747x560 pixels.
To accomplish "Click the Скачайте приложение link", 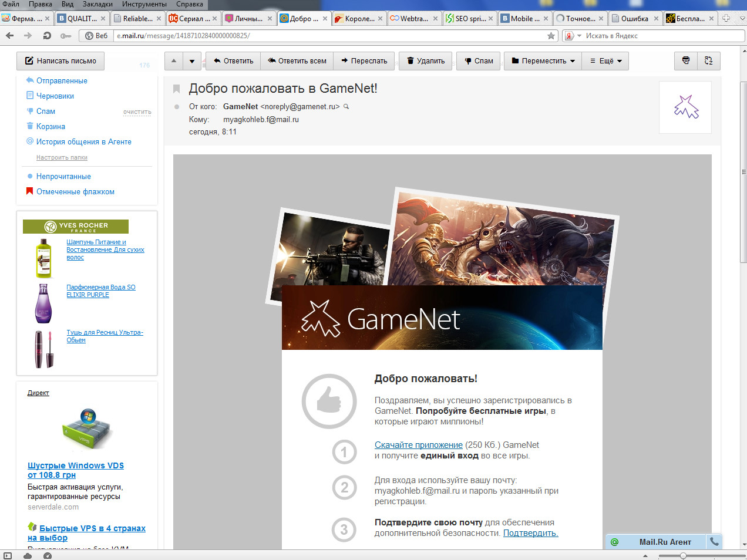I will [x=419, y=445].
